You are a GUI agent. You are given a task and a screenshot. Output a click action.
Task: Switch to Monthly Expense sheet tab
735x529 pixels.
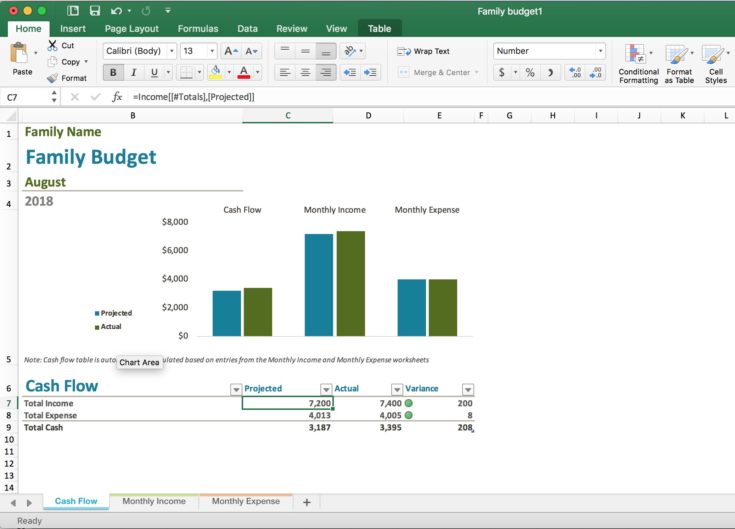(246, 501)
